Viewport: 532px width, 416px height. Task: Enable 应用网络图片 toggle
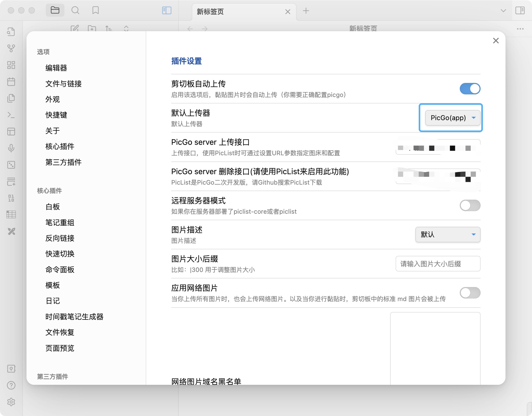470,293
